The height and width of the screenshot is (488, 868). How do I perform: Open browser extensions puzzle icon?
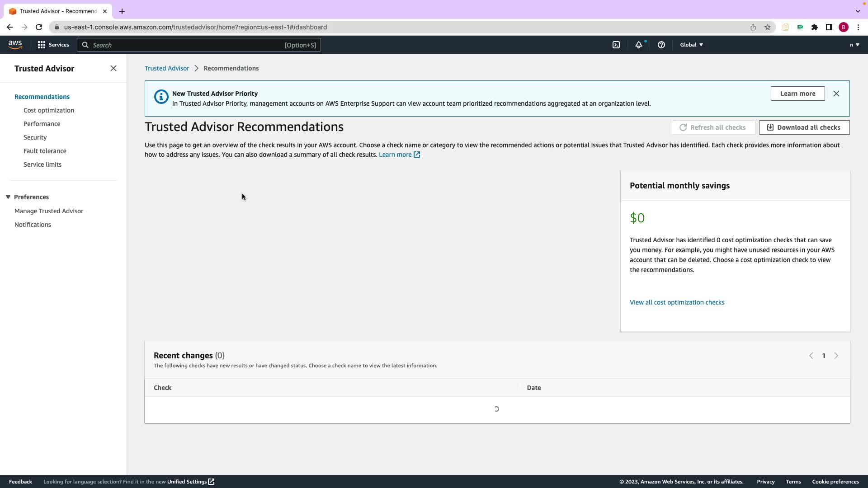814,27
